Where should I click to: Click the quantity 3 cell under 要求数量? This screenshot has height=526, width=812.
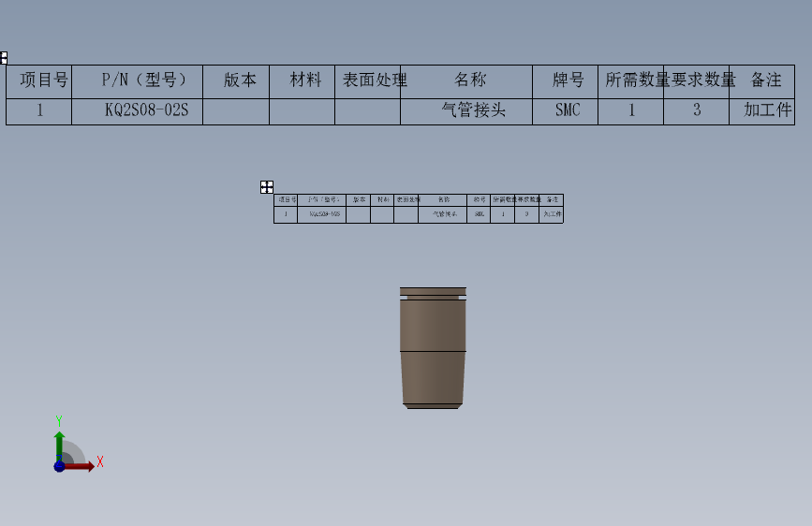pos(697,111)
